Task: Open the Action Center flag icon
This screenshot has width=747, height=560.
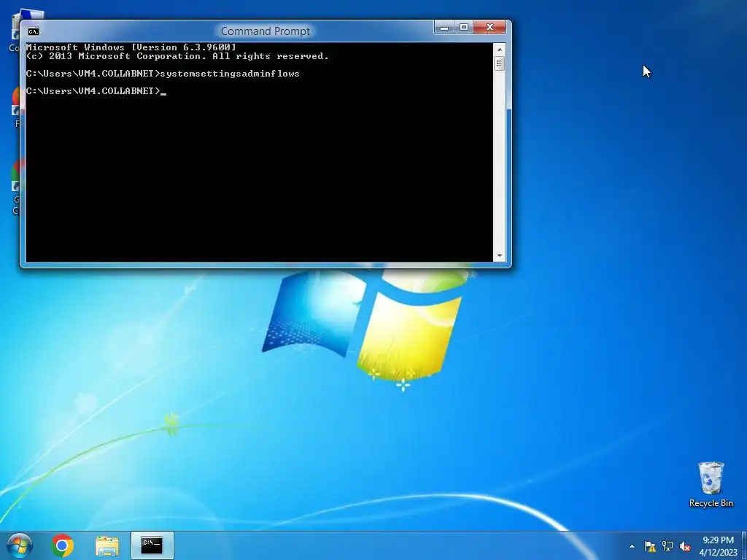Action: click(x=650, y=546)
